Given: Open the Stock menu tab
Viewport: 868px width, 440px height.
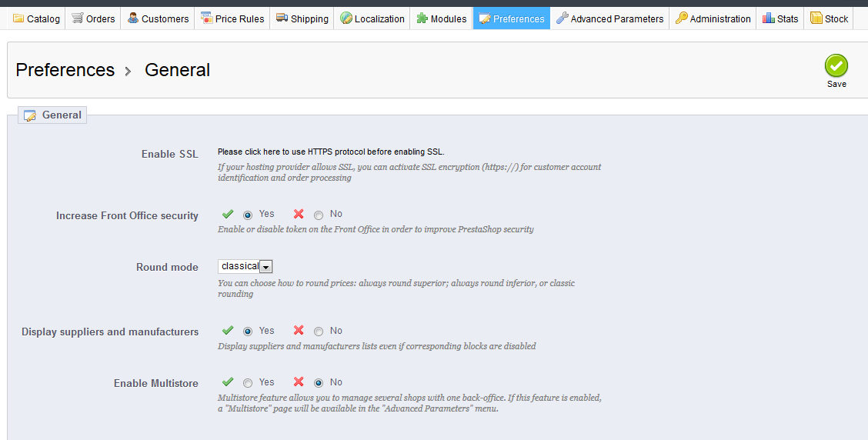Looking at the screenshot, I should point(829,18).
